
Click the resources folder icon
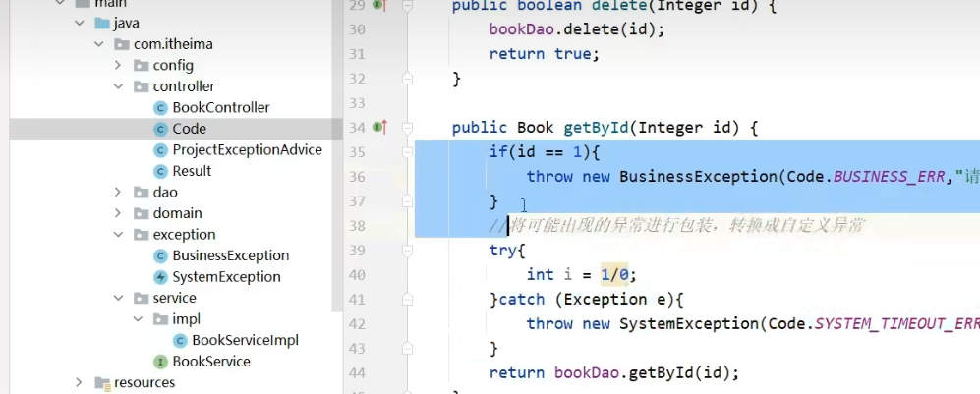[102, 383]
